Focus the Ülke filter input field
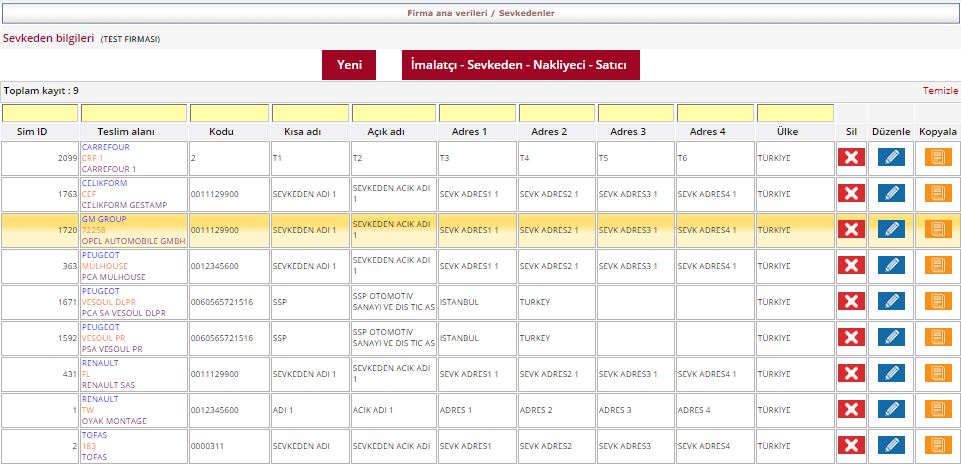 pyautogui.click(x=794, y=113)
